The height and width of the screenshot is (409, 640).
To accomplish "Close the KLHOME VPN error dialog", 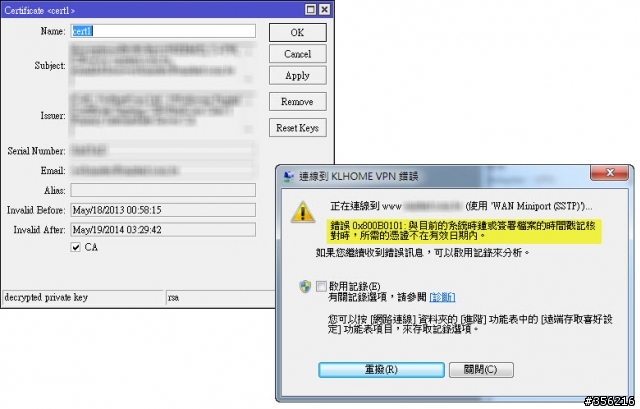I will (609, 173).
